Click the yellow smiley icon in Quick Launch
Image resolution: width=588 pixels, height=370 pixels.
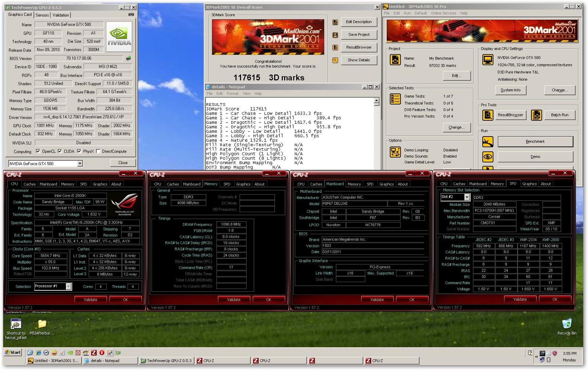point(54,353)
